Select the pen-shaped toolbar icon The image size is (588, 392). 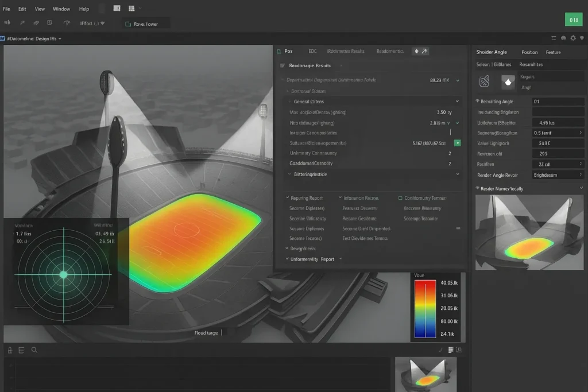pyautogui.click(x=22, y=22)
